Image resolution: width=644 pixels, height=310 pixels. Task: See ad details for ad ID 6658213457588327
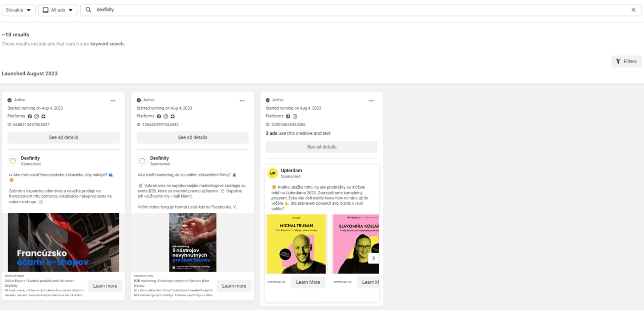[x=63, y=137]
